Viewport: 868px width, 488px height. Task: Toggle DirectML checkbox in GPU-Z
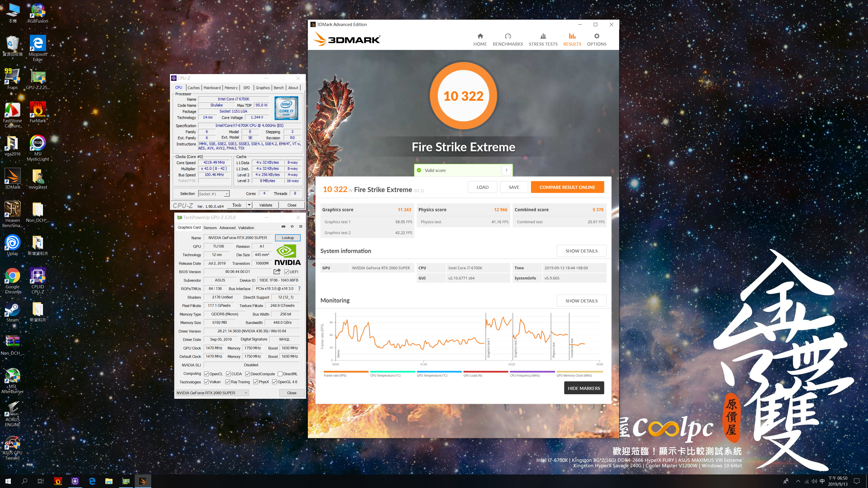[x=280, y=374]
